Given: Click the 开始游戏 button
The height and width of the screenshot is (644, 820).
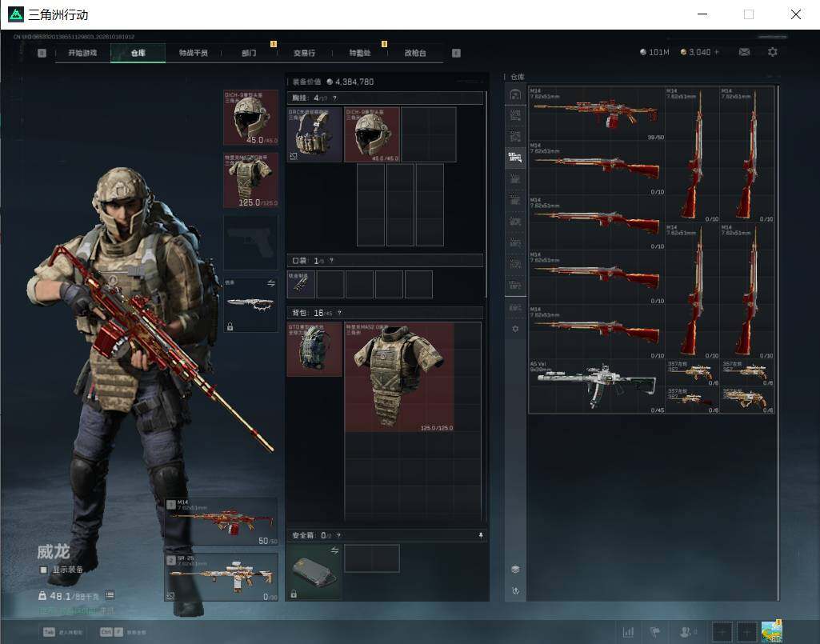Looking at the screenshot, I should (x=82, y=53).
